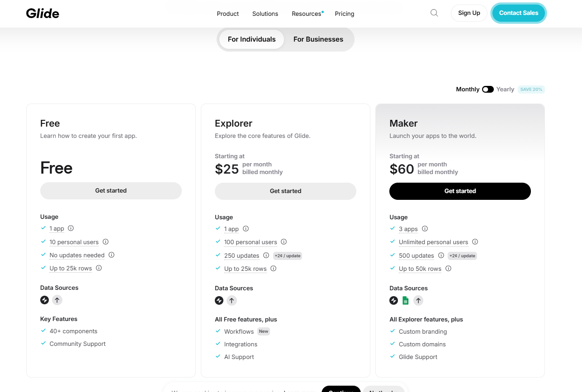Switch to For Businesses plans
582x392 pixels.
tap(318, 39)
